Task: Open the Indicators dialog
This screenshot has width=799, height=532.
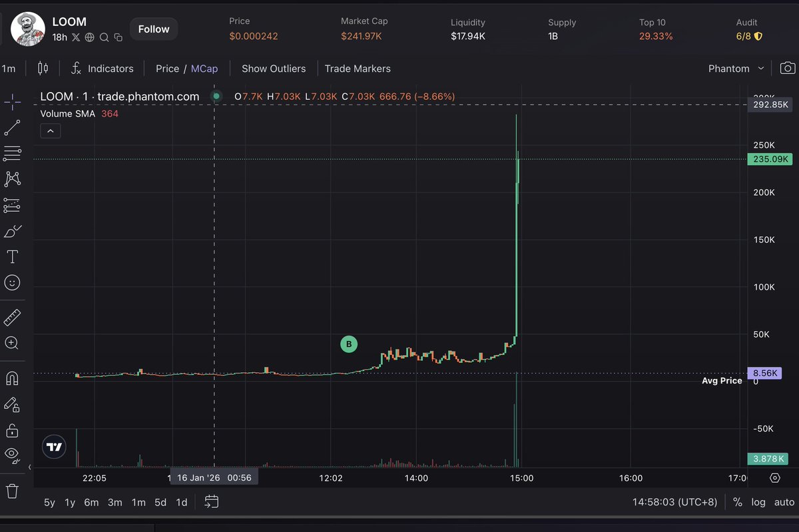Action: click(x=102, y=69)
